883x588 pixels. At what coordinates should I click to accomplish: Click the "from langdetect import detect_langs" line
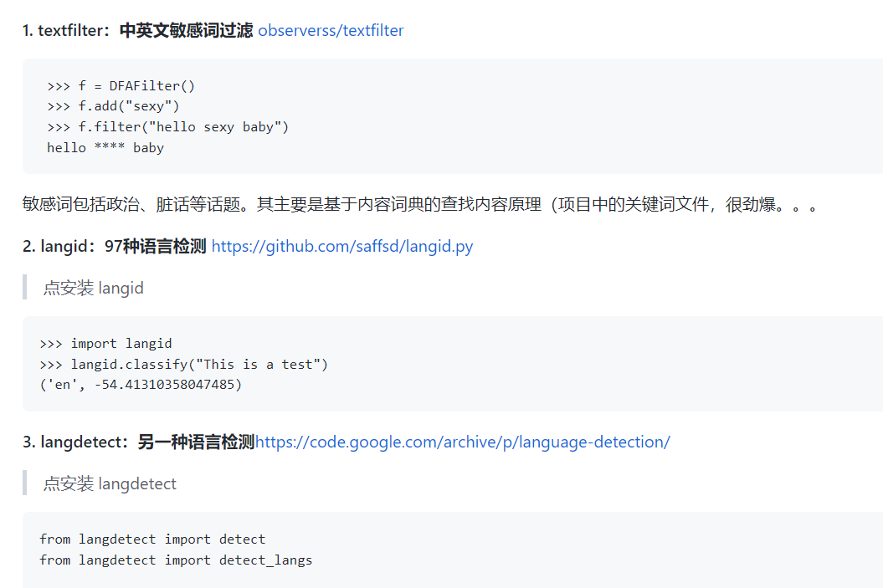[x=176, y=560]
